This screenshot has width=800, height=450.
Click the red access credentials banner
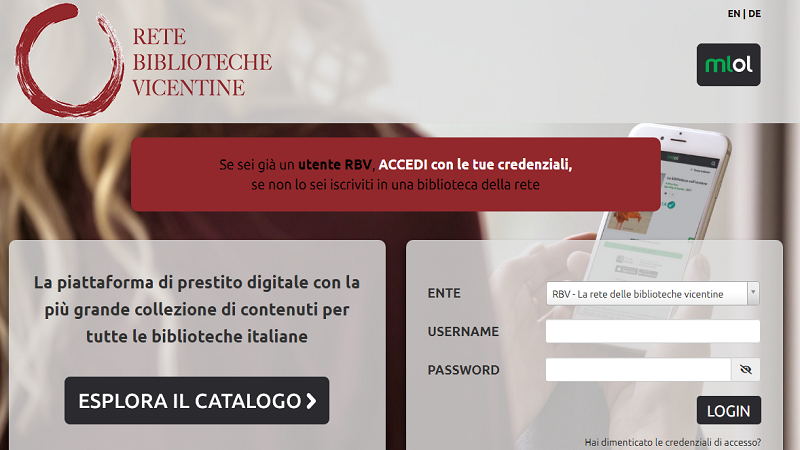pos(395,174)
